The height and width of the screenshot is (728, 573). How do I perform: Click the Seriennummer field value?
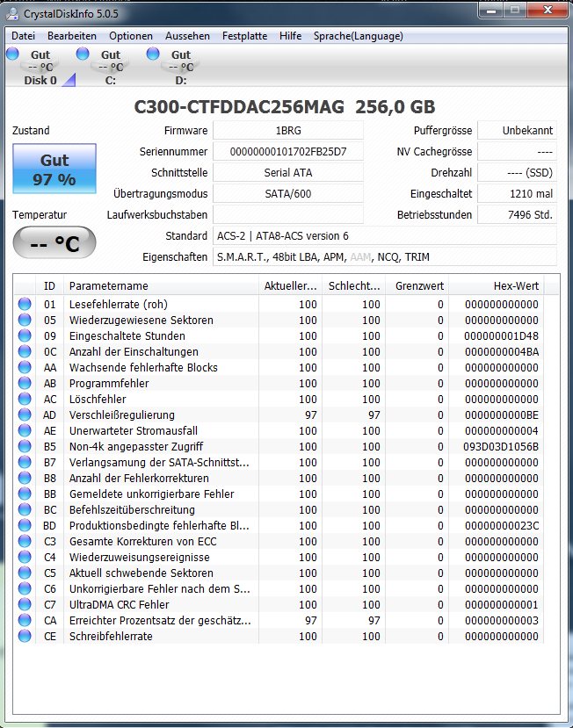(288, 151)
